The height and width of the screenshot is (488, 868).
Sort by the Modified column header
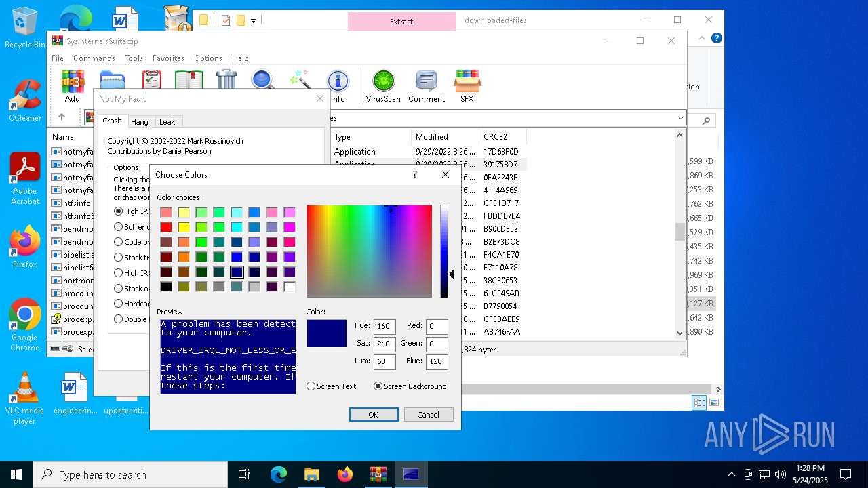pos(445,137)
